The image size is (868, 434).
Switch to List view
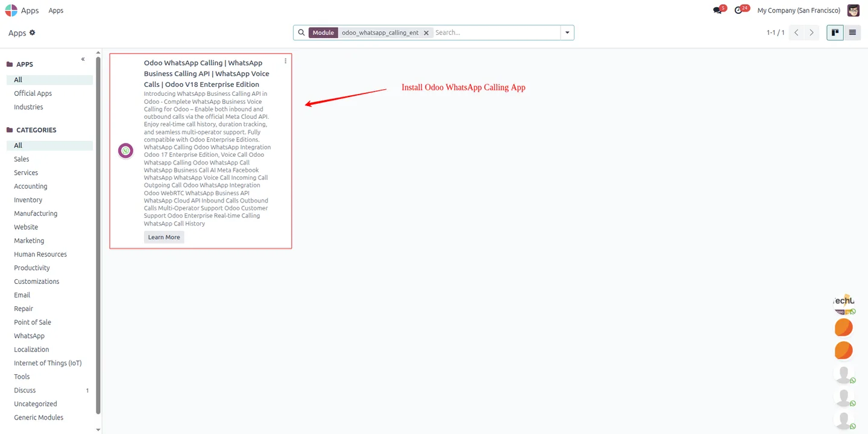tap(852, 33)
